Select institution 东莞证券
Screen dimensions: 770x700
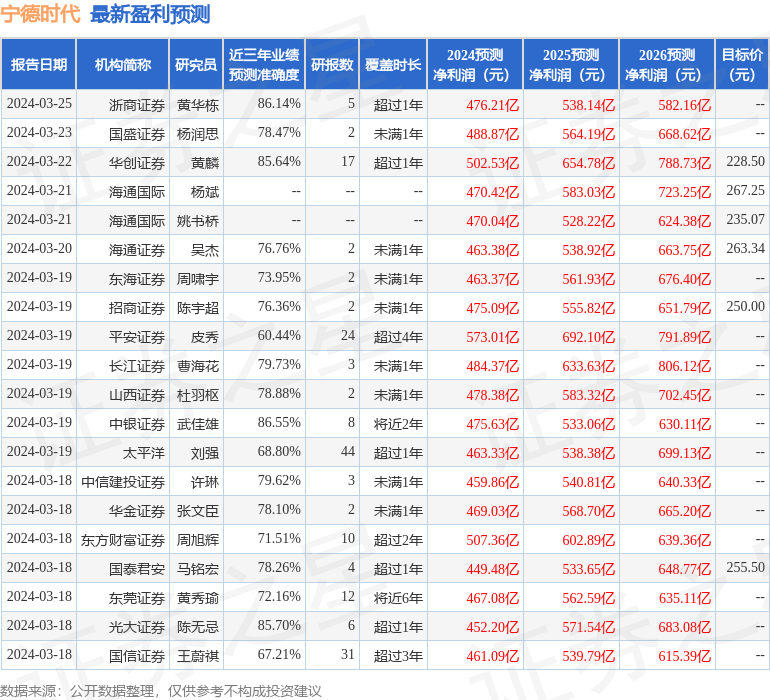tap(137, 598)
